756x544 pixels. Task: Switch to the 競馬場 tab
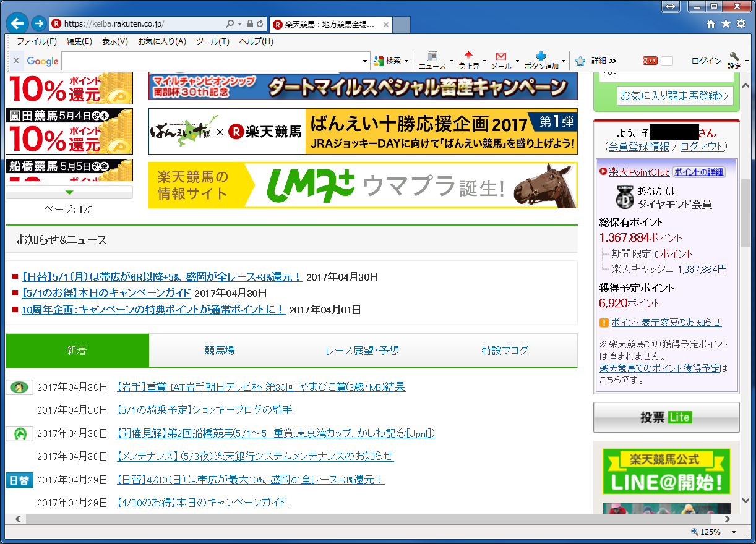pos(220,351)
